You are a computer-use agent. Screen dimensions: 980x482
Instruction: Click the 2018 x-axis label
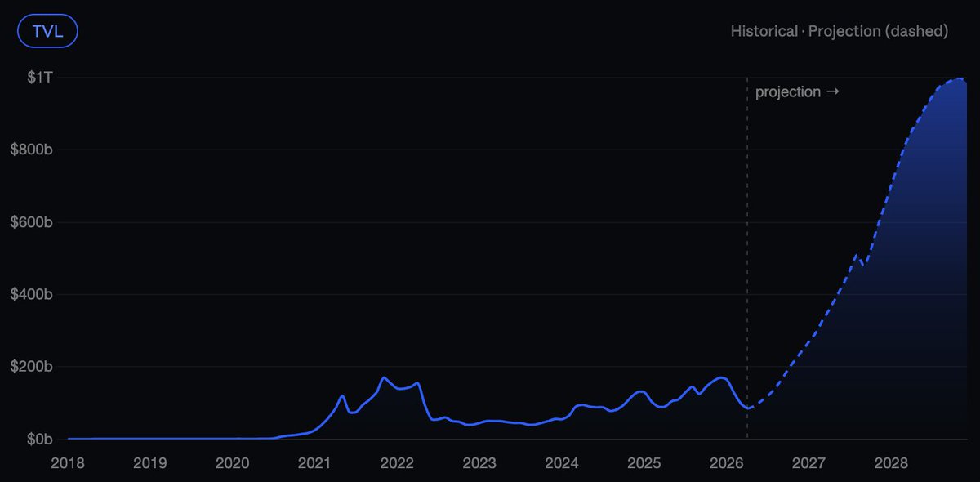tap(68, 463)
